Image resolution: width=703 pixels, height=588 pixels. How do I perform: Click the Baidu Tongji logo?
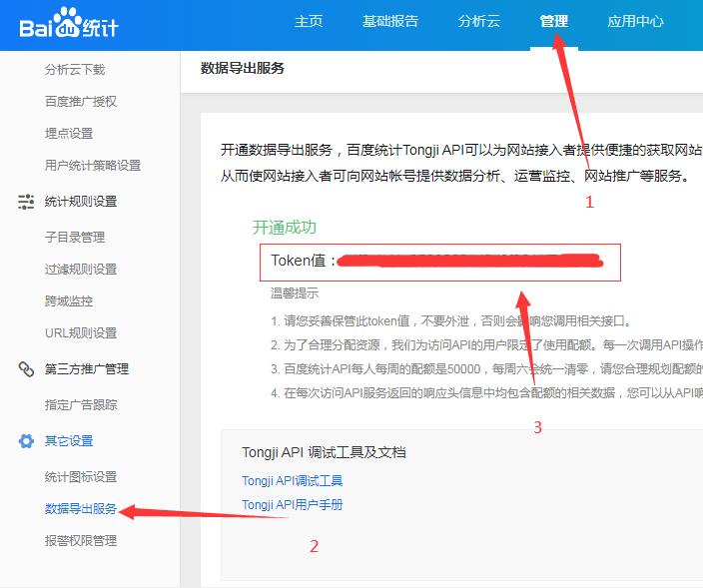tap(69, 23)
